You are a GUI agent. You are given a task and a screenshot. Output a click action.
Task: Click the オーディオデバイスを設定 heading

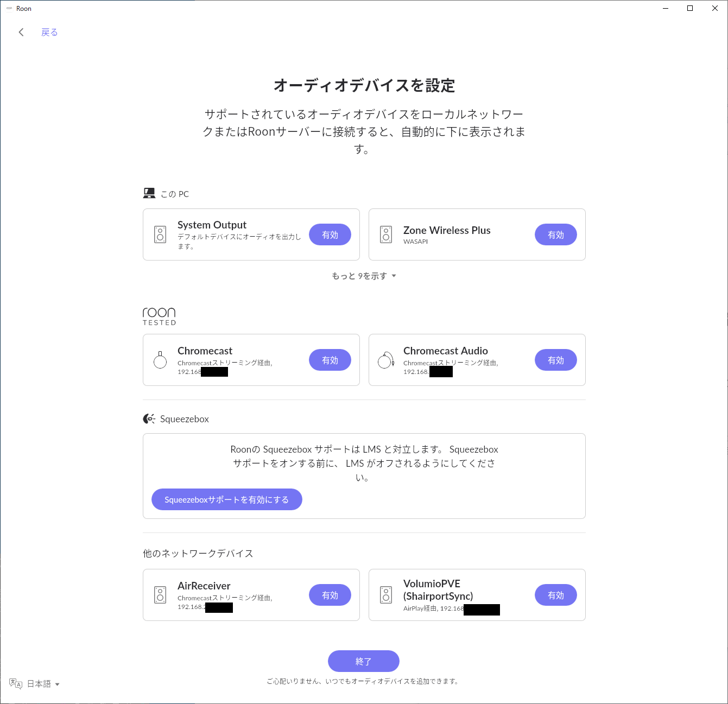tap(364, 85)
